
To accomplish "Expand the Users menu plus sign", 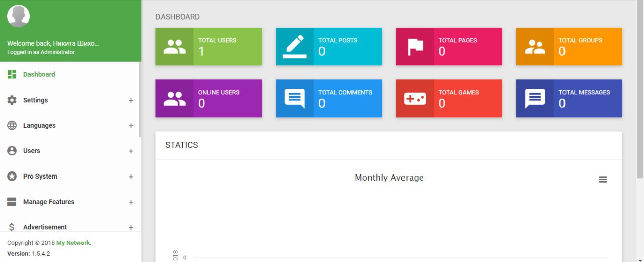I will click(131, 151).
